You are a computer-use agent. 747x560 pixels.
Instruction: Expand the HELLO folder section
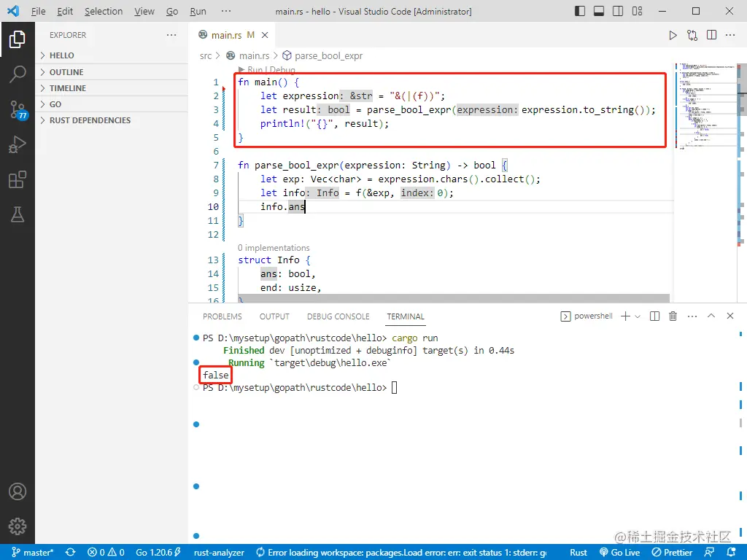[x=112, y=55]
